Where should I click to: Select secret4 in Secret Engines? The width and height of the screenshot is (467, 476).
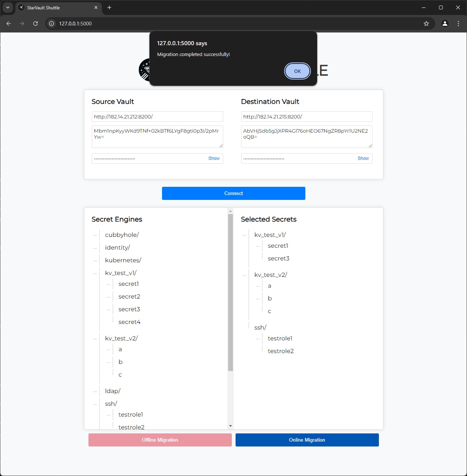pyautogui.click(x=130, y=322)
